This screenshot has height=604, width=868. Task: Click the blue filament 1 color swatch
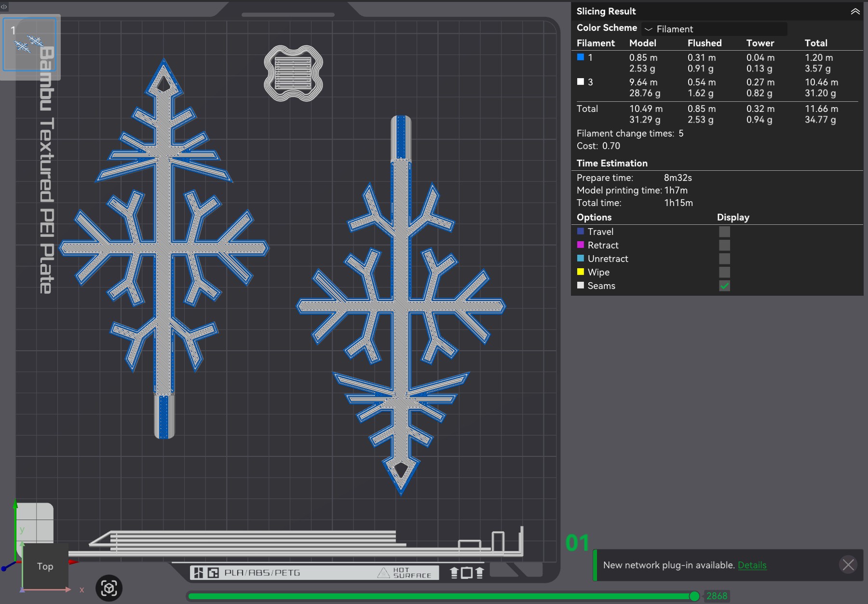click(x=581, y=57)
